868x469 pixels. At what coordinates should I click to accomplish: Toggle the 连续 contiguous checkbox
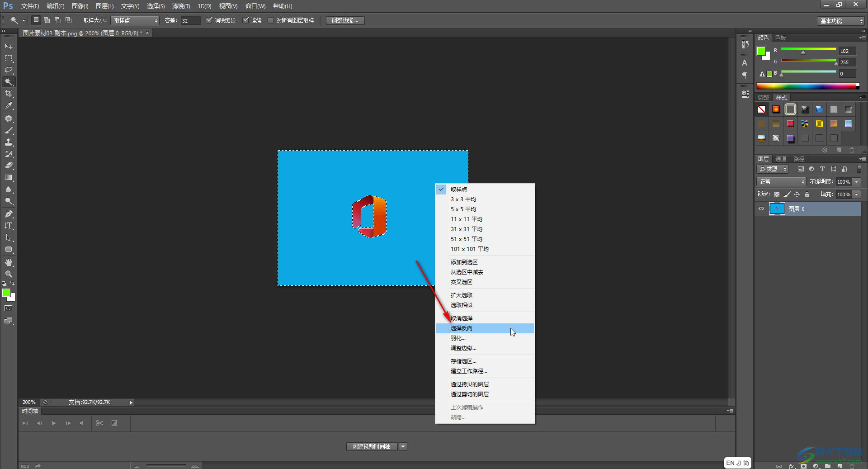click(245, 20)
